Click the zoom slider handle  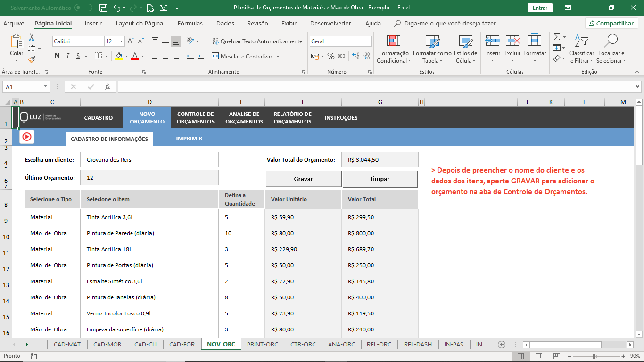(594, 356)
